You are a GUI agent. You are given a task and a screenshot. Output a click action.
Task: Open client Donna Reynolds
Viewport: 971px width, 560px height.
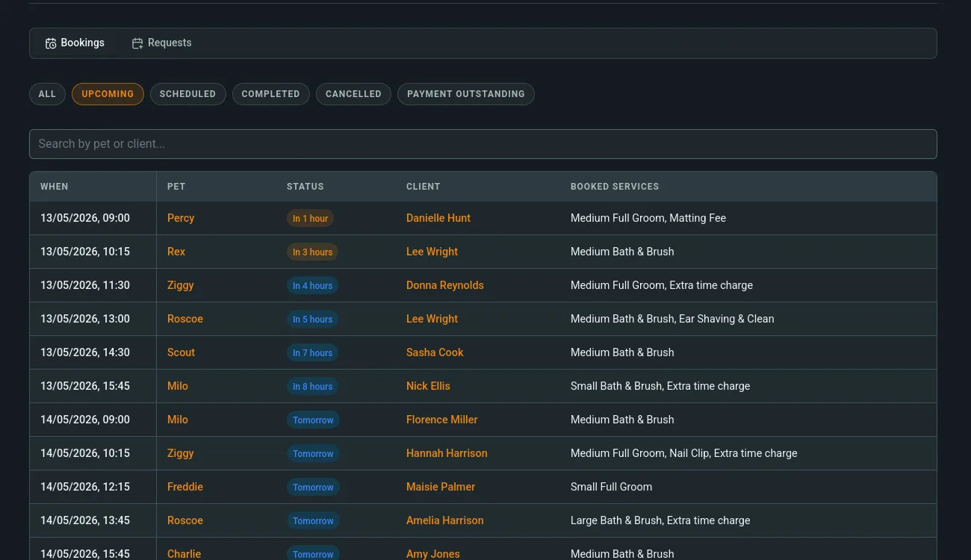pyautogui.click(x=445, y=285)
